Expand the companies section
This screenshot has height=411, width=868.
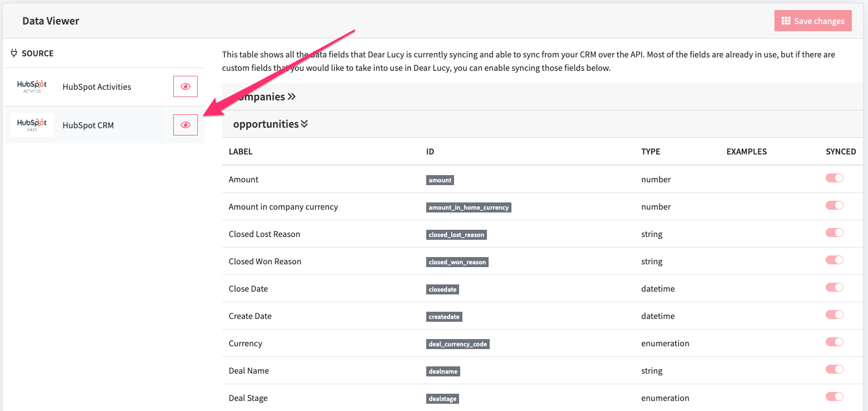(x=264, y=96)
